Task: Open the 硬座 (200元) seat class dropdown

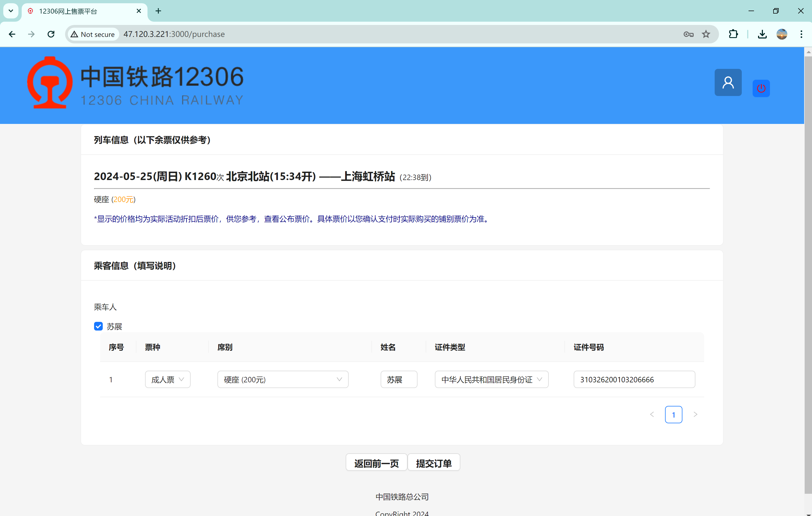Action: pos(283,379)
